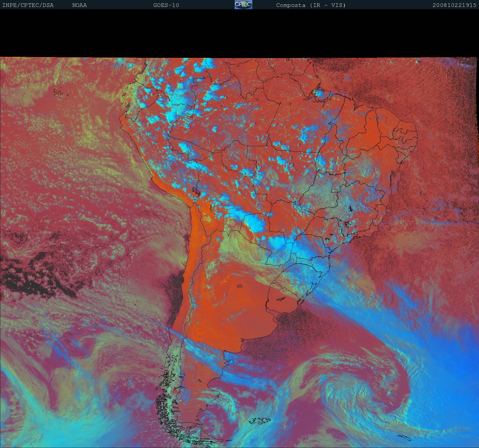479x448 pixels.
Task: Select the Península Valdés outline on Argentina's coast
Action: click(230, 362)
